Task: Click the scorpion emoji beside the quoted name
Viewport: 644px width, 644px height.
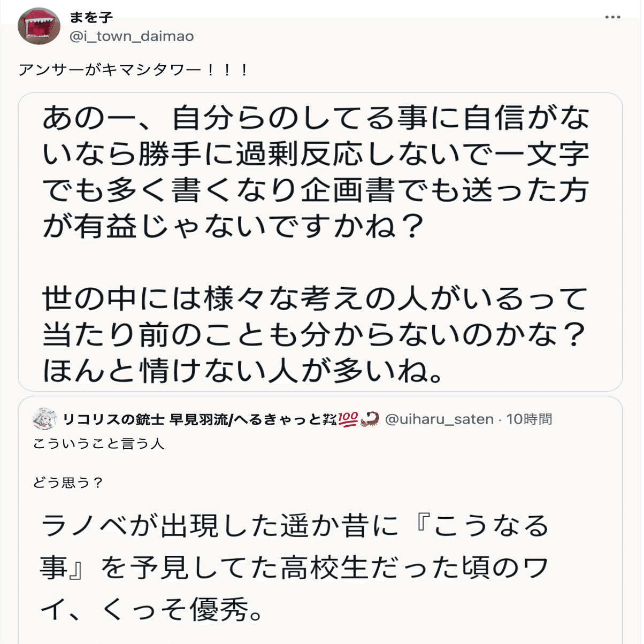Action: (x=370, y=419)
